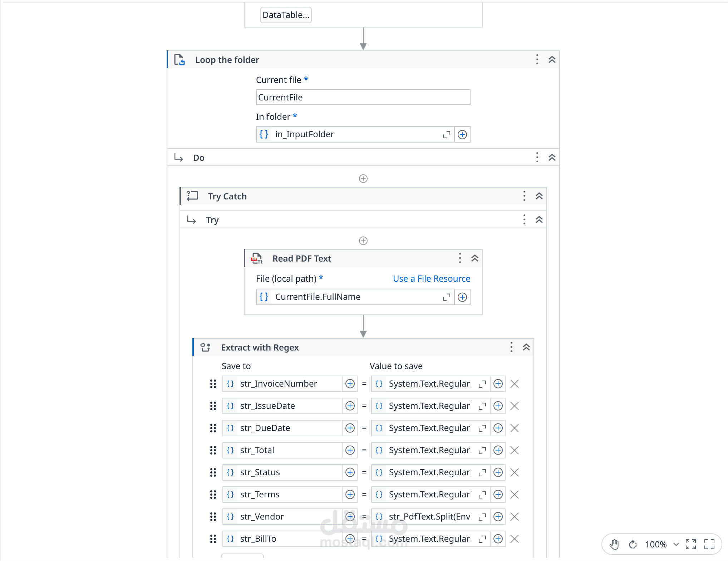Collapse the Read PDF Text activity
The width and height of the screenshot is (728, 561).
[474, 258]
